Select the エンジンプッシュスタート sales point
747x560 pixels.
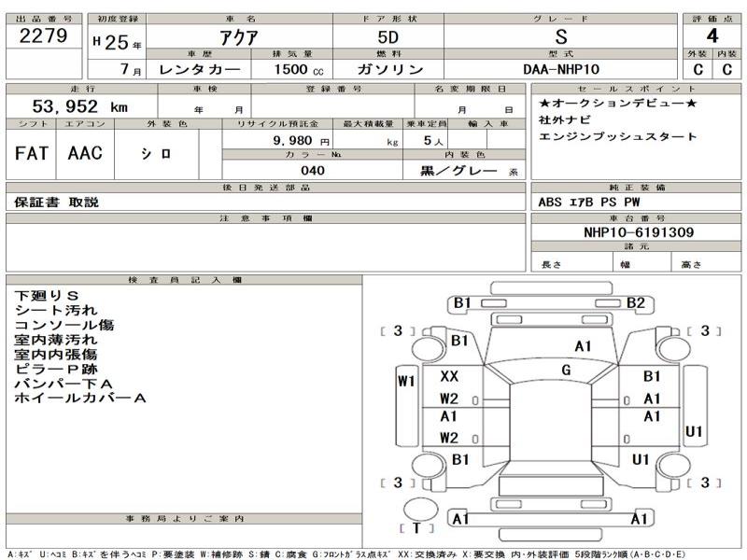point(618,137)
